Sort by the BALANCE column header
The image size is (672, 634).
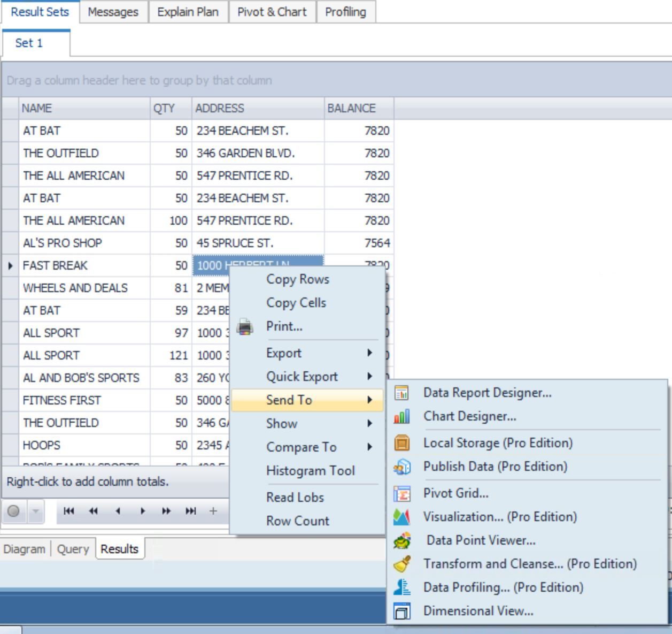click(359, 108)
